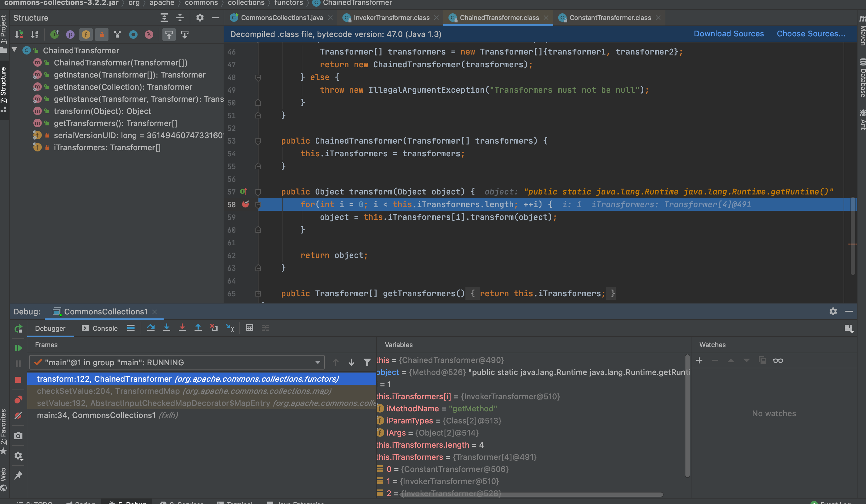
Task: Click Variables panel horizontal scrollbar
Action: coord(531,494)
